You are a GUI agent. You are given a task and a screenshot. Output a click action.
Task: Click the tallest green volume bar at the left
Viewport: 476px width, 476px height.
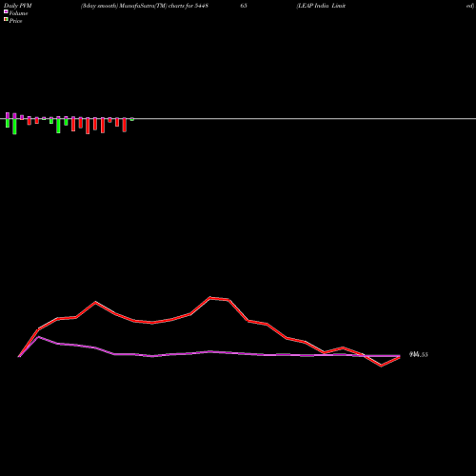pos(14,127)
